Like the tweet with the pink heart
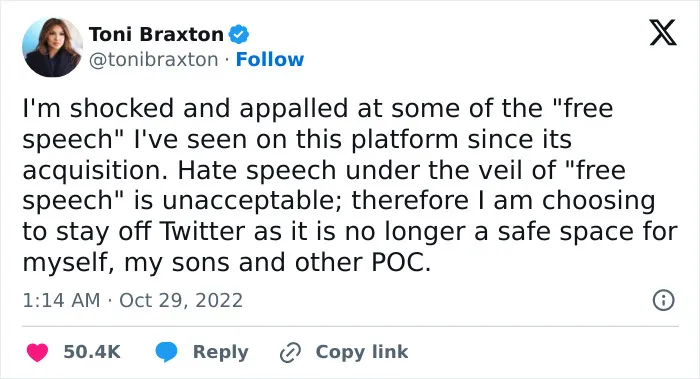This screenshot has width=700, height=379. coord(37,352)
